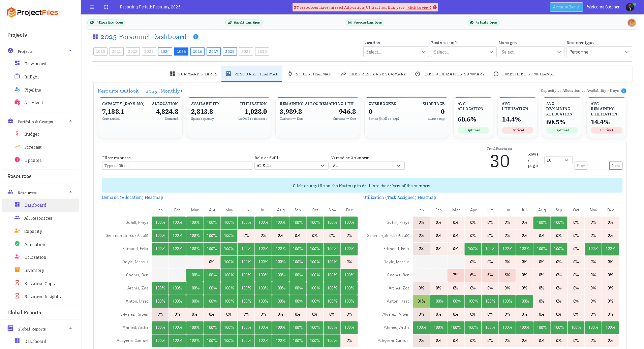The width and height of the screenshot is (644, 349).
Task: Select year 2024 button
Action: (165, 51)
